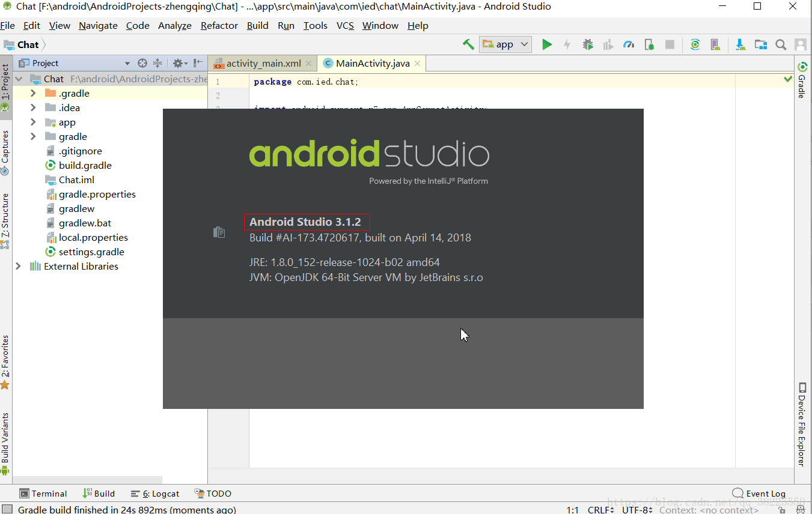
Task: Open the Build menu
Action: click(258, 25)
